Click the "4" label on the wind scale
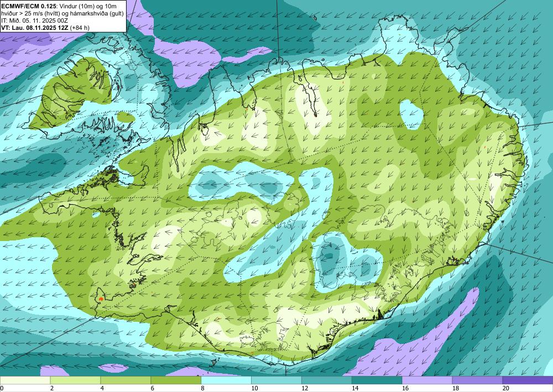 tap(102, 389)
